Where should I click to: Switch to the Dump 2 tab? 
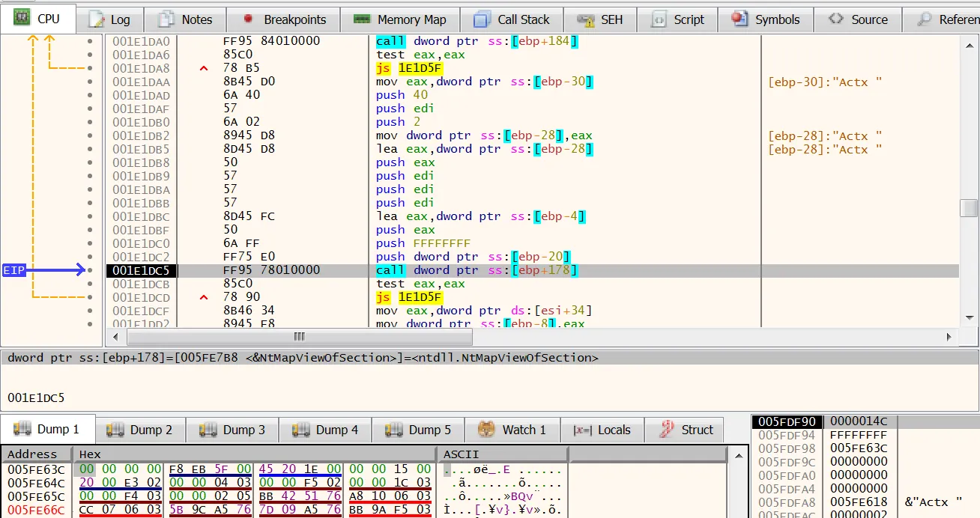(139, 430)
